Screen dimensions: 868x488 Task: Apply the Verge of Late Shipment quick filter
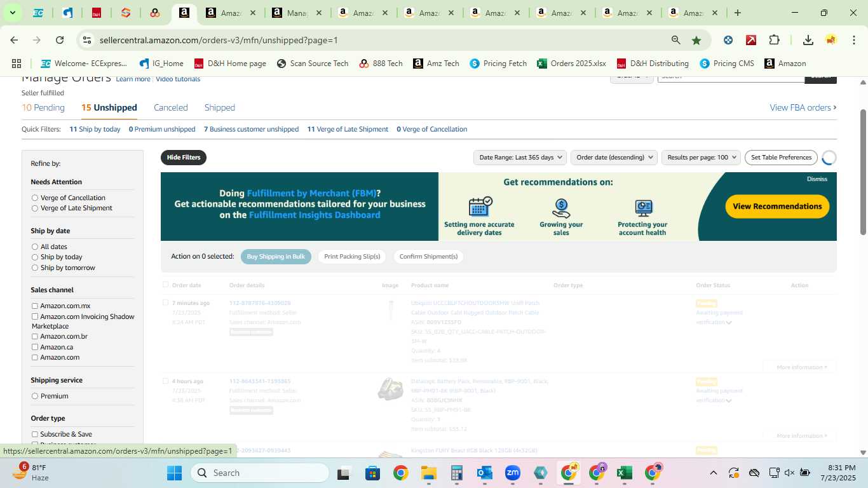click(348, 129)
